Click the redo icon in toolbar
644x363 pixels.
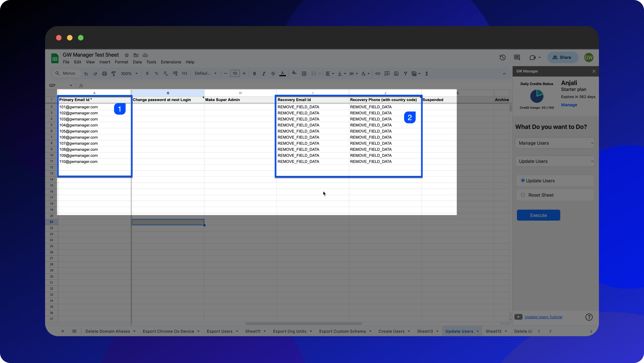point(95,74)
